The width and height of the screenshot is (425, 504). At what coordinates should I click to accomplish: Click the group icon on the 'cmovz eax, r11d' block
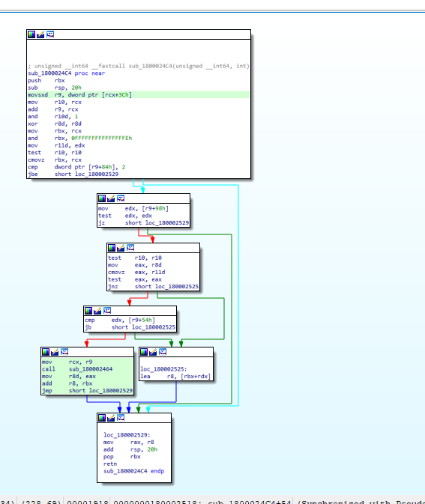tap(130, 248)
